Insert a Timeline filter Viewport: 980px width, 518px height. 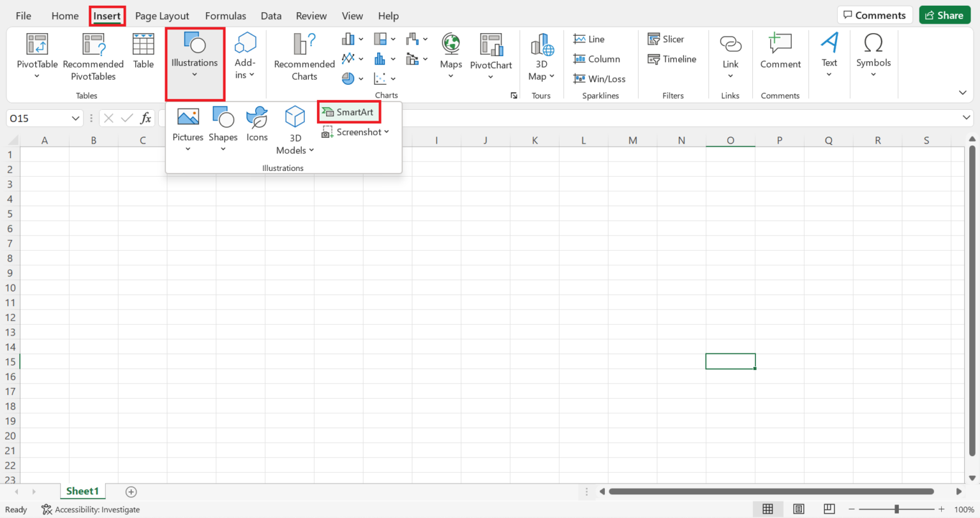click(672, 59)
